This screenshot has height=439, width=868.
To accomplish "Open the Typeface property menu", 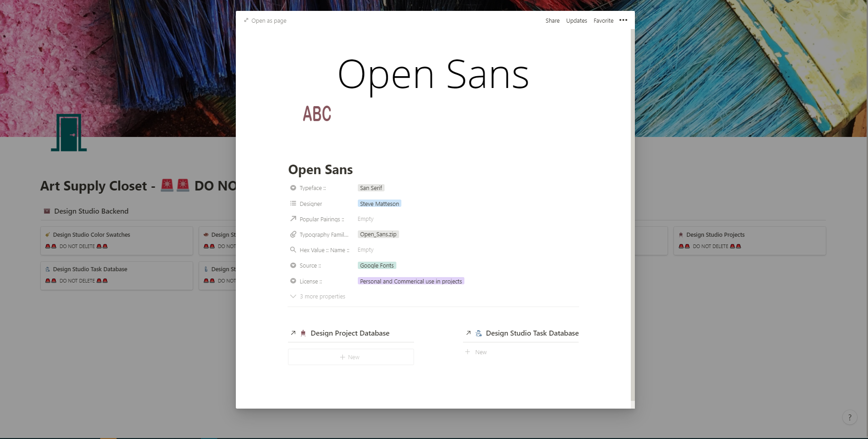I will [312, 188].
